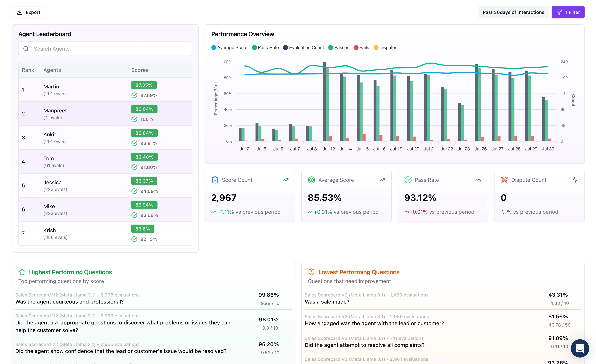Click Krish's pass rate check icon
Screen dimensions: 596x364
pyautogui.click(x=134, y=239)
